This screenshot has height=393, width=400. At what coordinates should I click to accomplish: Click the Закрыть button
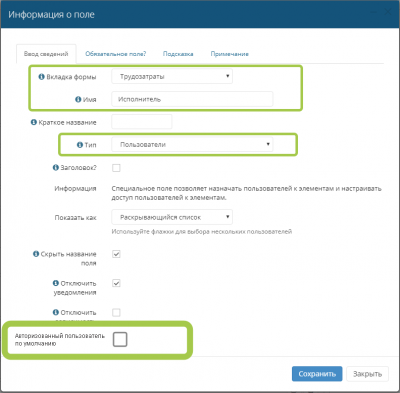click(367, 374)
